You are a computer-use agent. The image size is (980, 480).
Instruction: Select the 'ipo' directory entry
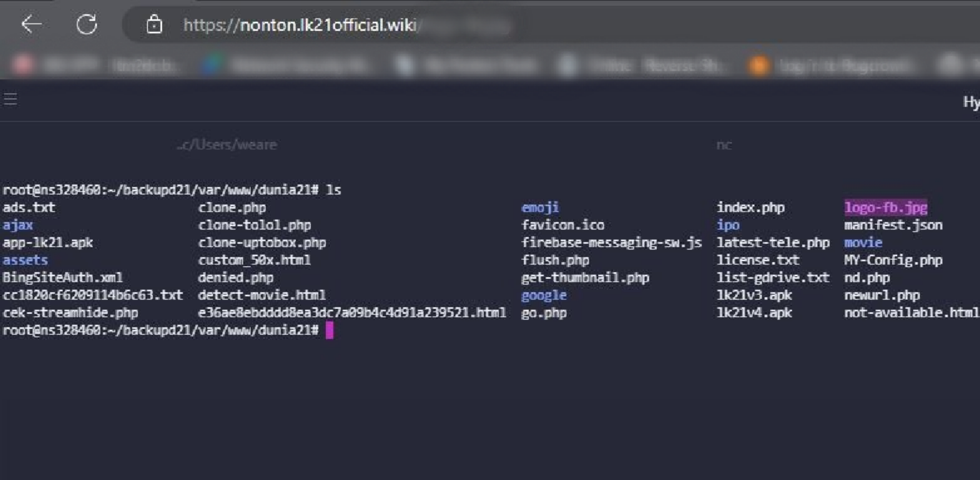click(729, 225)
